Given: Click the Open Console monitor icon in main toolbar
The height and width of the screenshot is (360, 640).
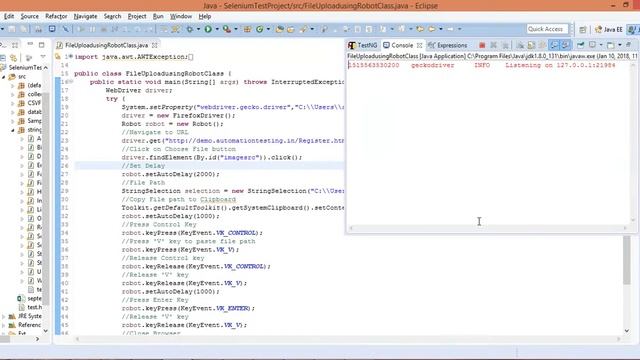Looking at the screenshot, I should click(x=52, y=29).
